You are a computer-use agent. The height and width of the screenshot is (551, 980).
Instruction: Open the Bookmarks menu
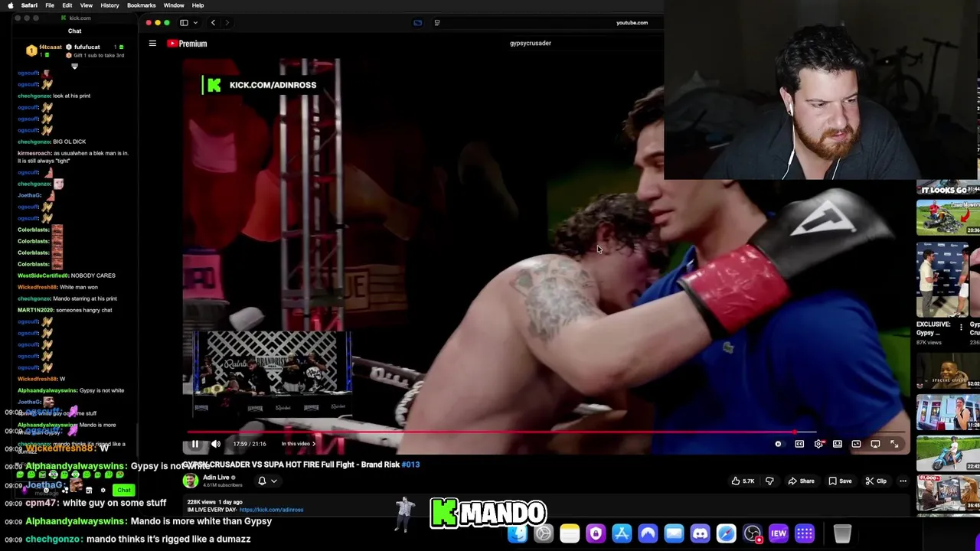pos(142,5)
